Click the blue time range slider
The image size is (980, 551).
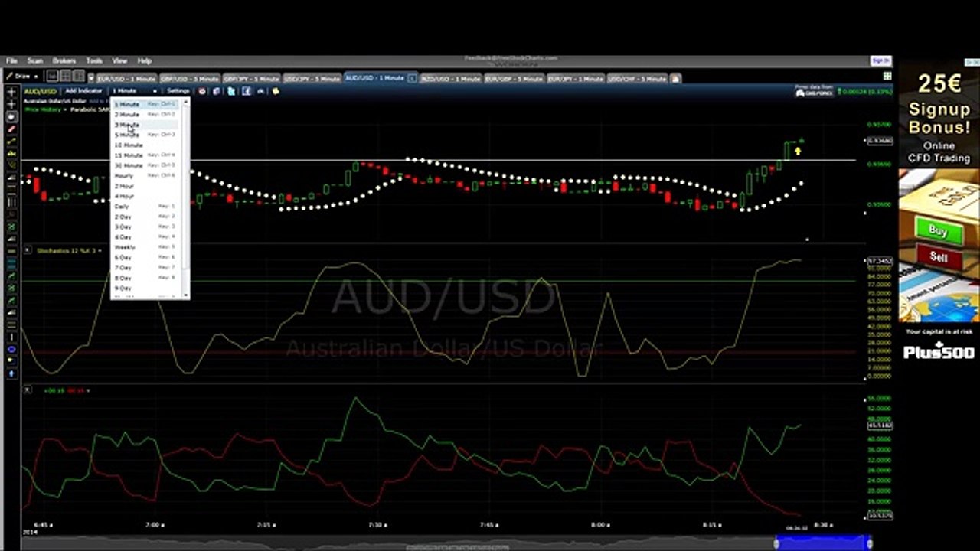point(822,543)
